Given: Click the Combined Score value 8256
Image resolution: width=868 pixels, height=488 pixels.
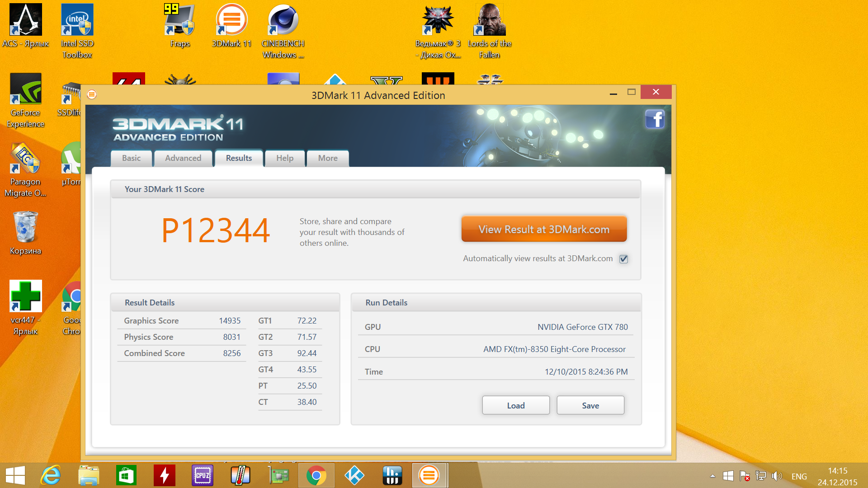Looking at the screenshot, I should coord(232,353).
